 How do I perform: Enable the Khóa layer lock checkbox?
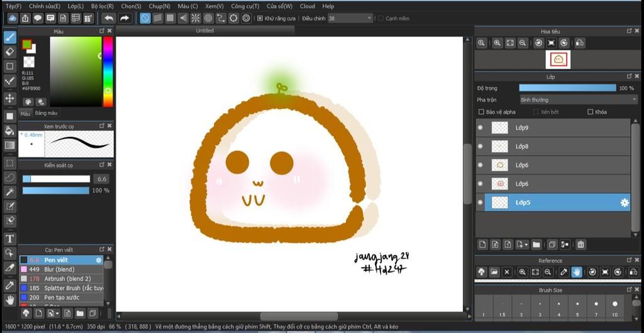[591, 112]
